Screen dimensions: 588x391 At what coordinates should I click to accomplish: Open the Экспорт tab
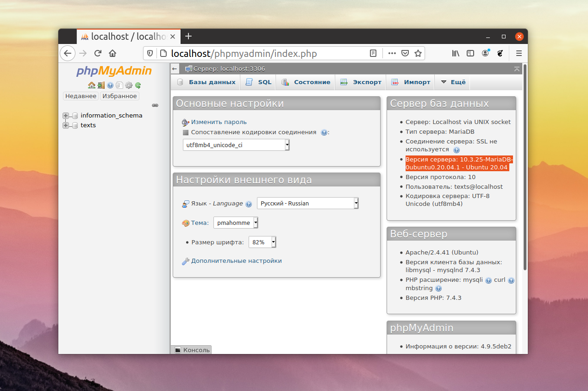pyautogui.click(x=361, y=82)
